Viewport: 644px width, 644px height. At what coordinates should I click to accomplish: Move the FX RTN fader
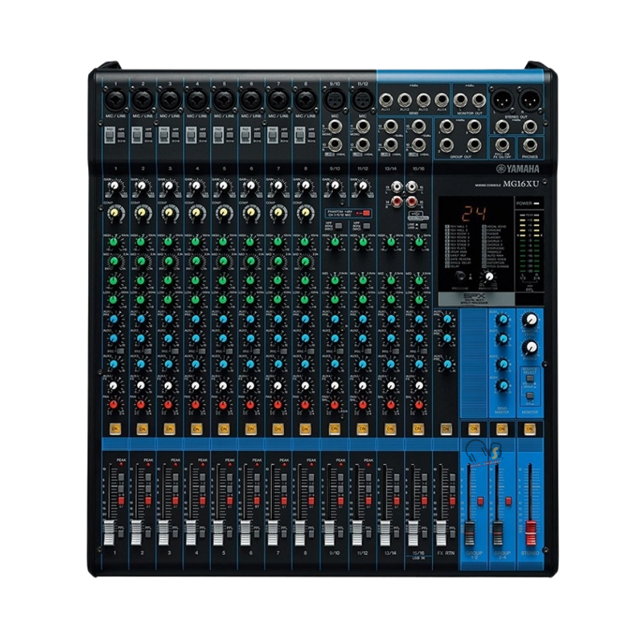pos(440,533)
